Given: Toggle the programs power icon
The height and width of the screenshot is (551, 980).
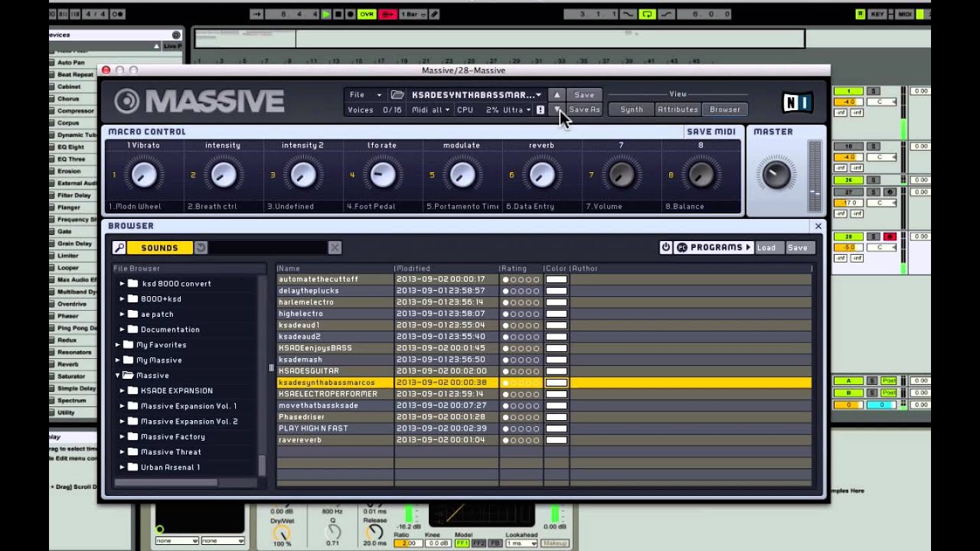Looking at the screenshot, I should (666, 248).
